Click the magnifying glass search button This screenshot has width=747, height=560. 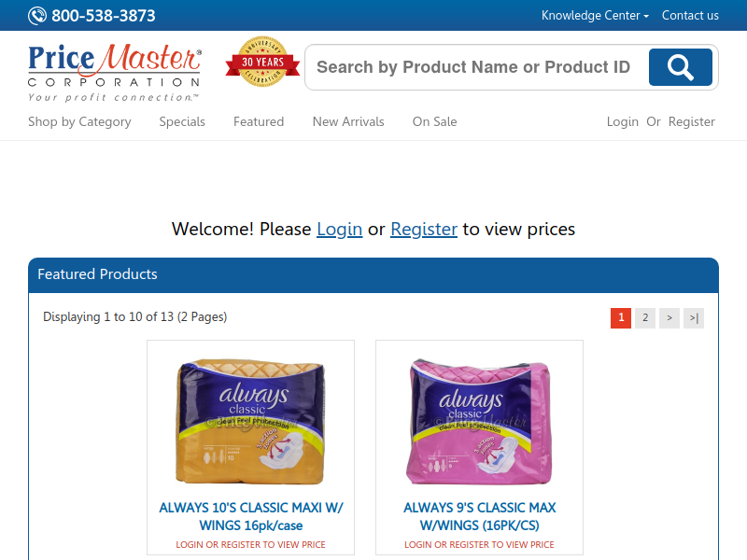tap(681, 67)
